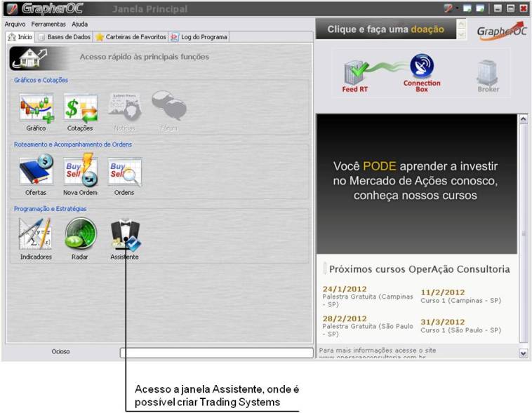Close the GrapherOC window
This screenshot has height=413, width=532.
(524, 9)
